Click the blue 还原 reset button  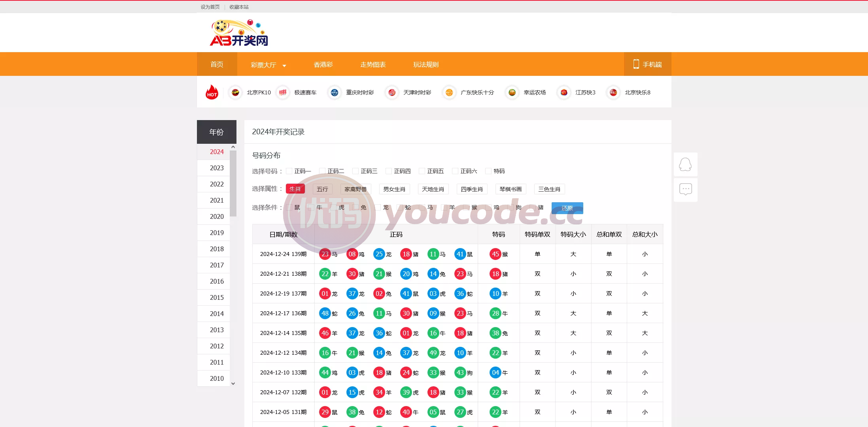tap(567, 208)
